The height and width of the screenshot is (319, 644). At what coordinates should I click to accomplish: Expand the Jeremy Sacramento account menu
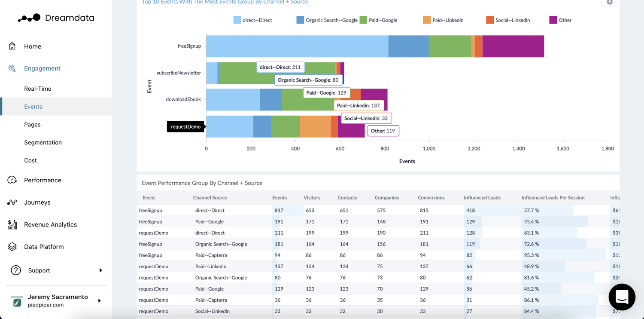[x=100, y=301]
